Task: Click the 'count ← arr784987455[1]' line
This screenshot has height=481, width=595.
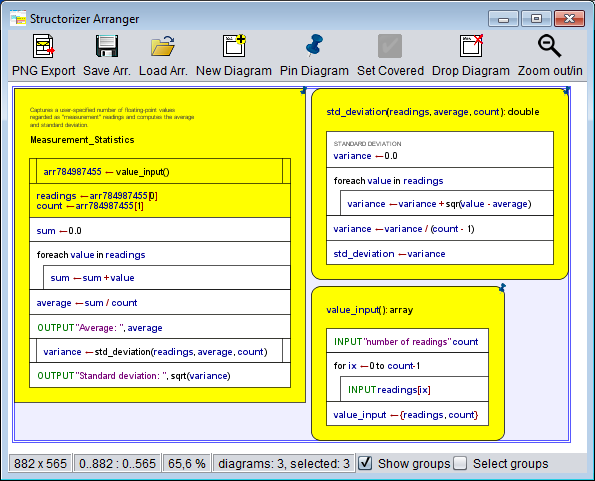Action: coord(90,206)
